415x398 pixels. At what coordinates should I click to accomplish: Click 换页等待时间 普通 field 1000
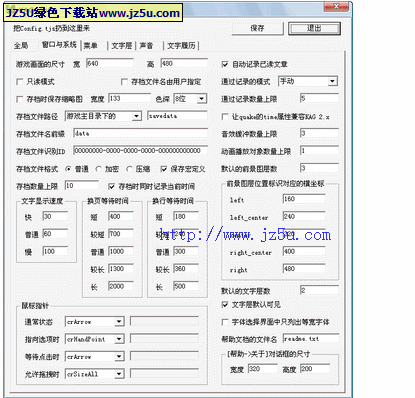tap(121, 251)
